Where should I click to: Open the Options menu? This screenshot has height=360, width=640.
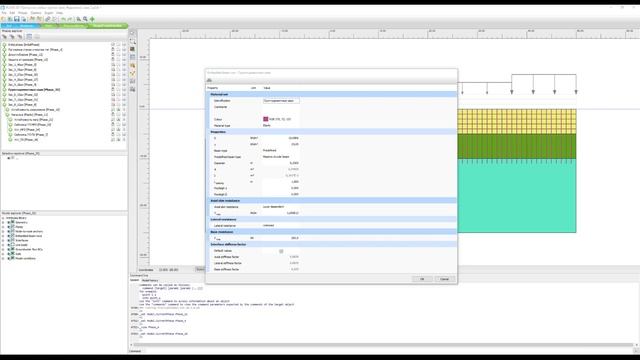click(x=36, y=13)
